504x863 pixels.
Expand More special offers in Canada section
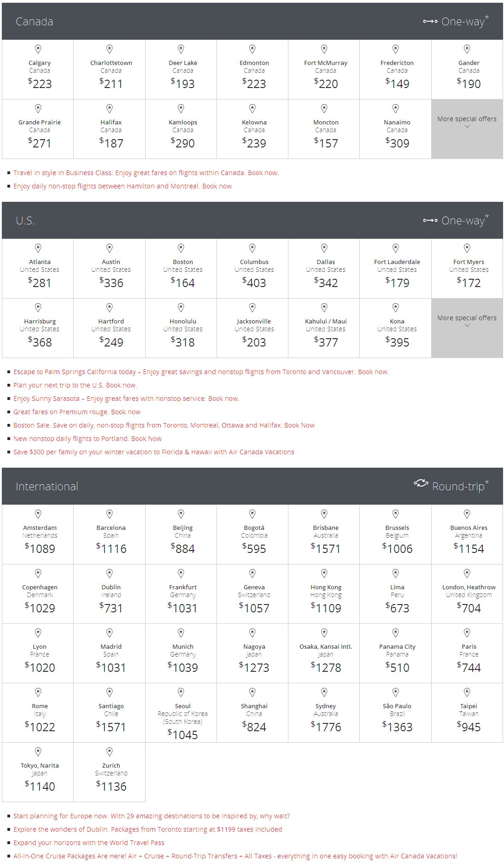[467, 122]
